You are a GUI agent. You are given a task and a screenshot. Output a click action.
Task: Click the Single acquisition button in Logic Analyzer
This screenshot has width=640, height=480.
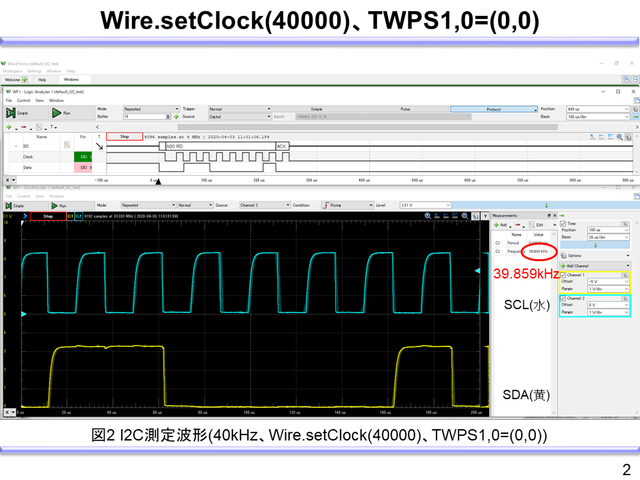(18, 114)
